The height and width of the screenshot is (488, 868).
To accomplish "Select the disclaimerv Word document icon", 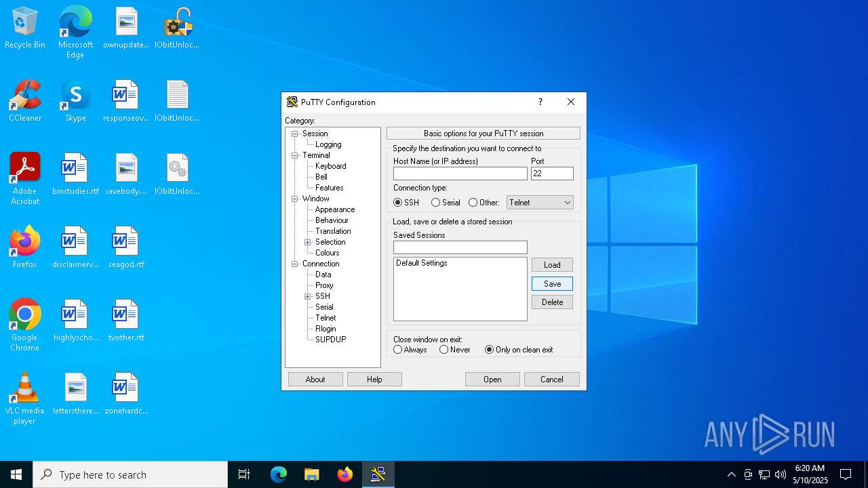I will [x=75, y=248].
